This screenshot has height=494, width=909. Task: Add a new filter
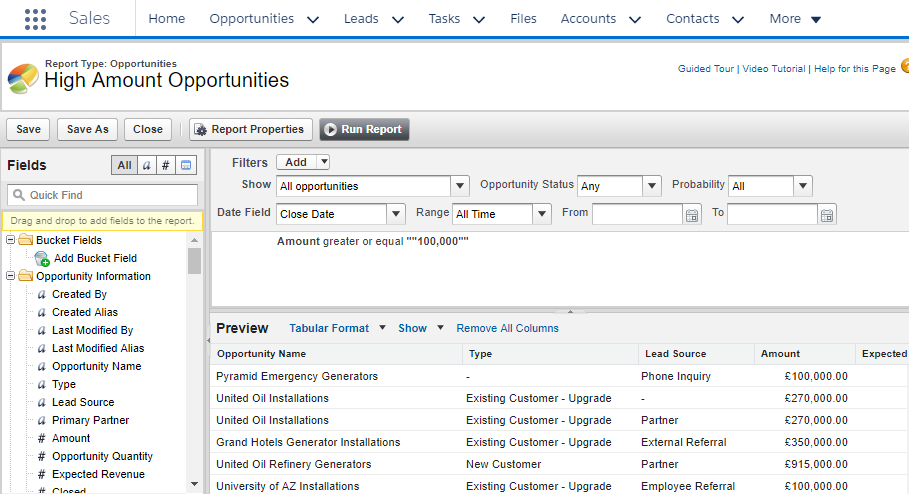296,162
